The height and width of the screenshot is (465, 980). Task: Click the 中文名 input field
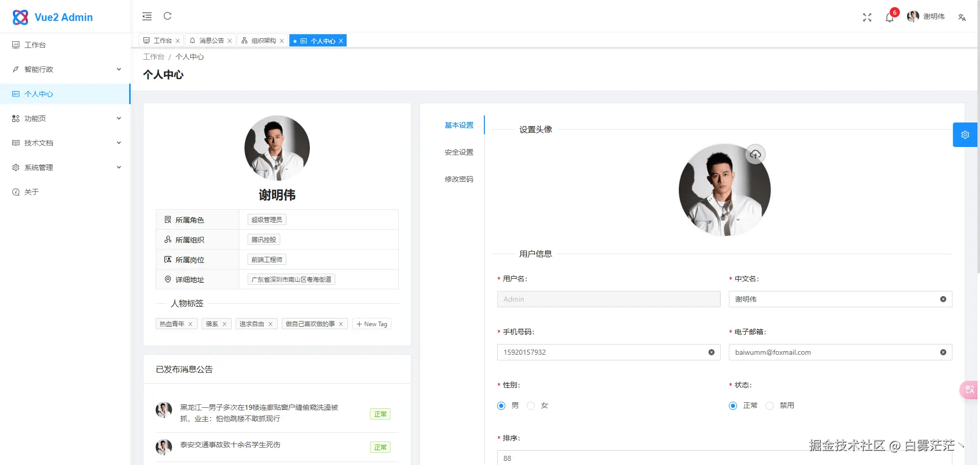point(840,299)
